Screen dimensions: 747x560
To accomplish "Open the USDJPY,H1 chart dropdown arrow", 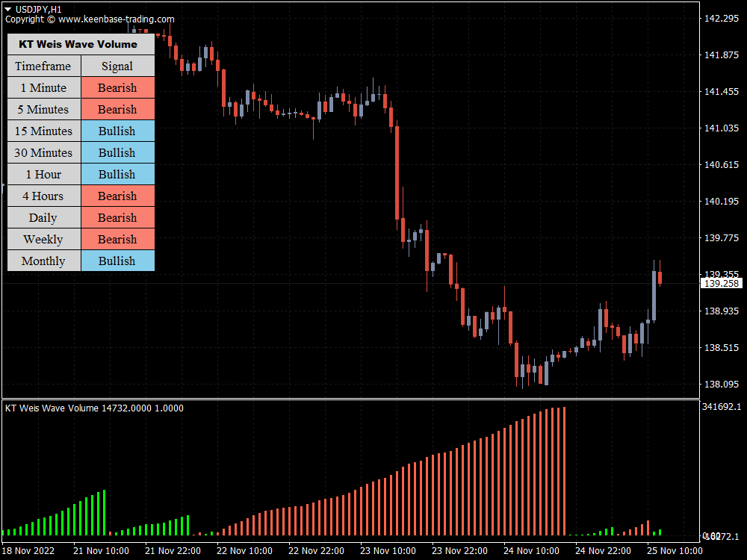I will pos(8,9).
